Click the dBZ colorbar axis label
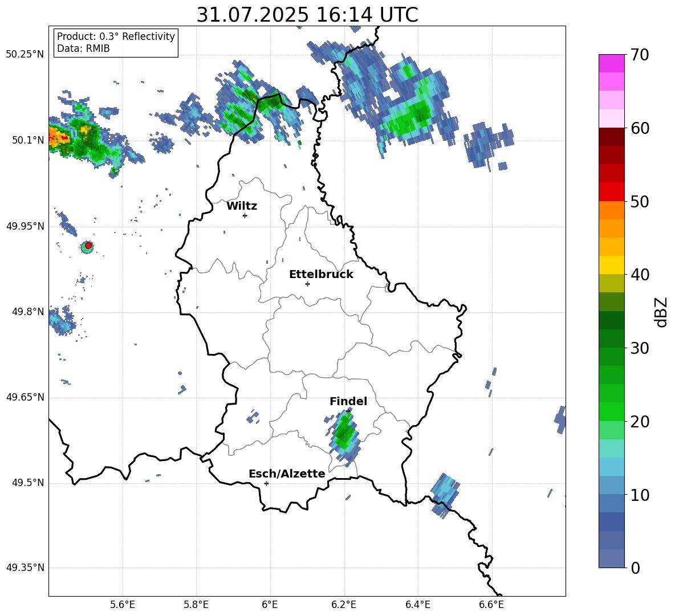Screen dimensions: 675x616 pos(662,312)
